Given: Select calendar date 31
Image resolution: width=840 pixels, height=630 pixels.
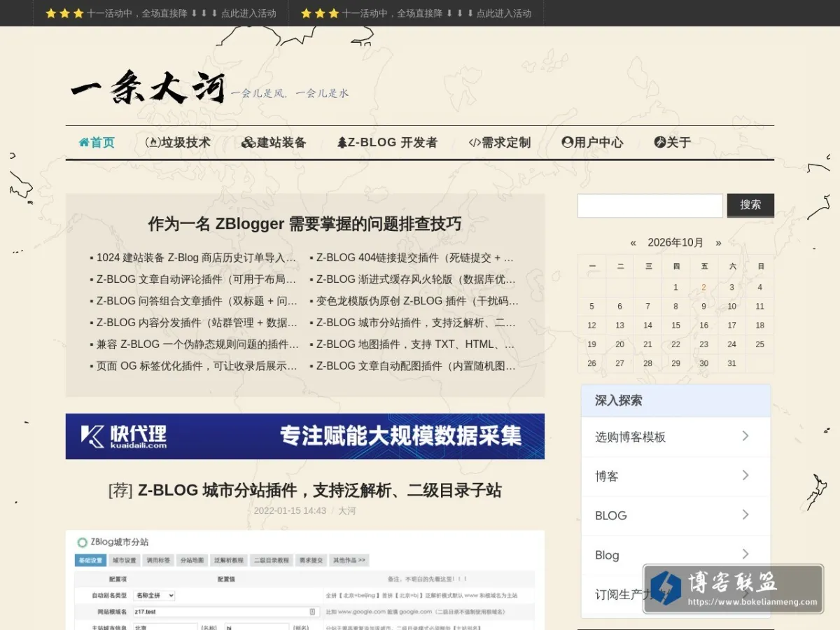Looking at the screenshot, I should click(731, 363).
